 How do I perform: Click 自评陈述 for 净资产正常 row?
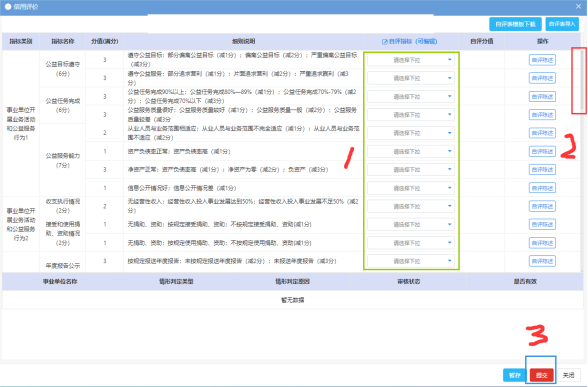tap(542, 170)
